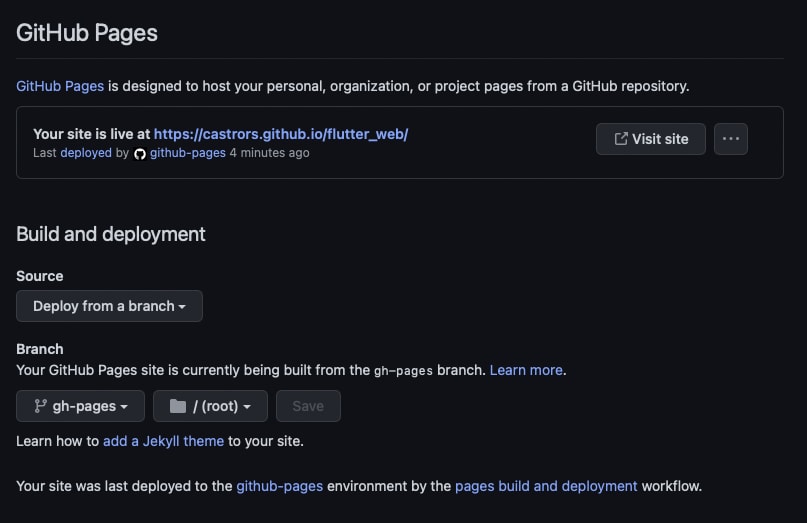Click the caret arrow on gh-pages button

124,407
